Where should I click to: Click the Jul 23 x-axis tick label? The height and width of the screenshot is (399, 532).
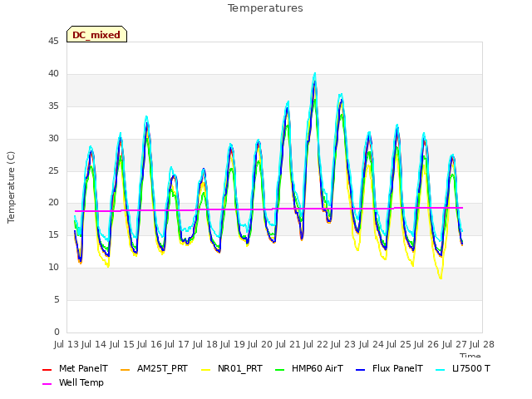pyautogui.click(x=343, y=344)
